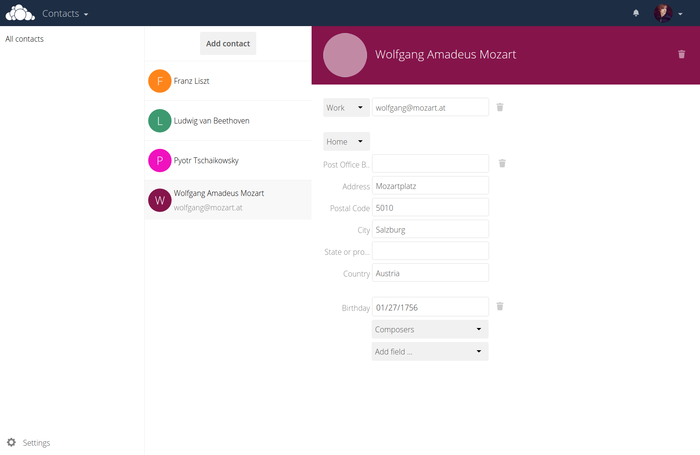Viewport: 700px width, 455px height.
Task: Open the Add field dropdown
Action: click(430, 351)
